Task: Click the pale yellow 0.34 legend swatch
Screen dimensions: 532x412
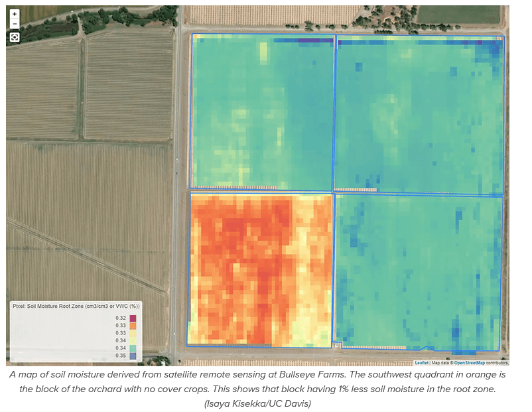Action: 133,341
